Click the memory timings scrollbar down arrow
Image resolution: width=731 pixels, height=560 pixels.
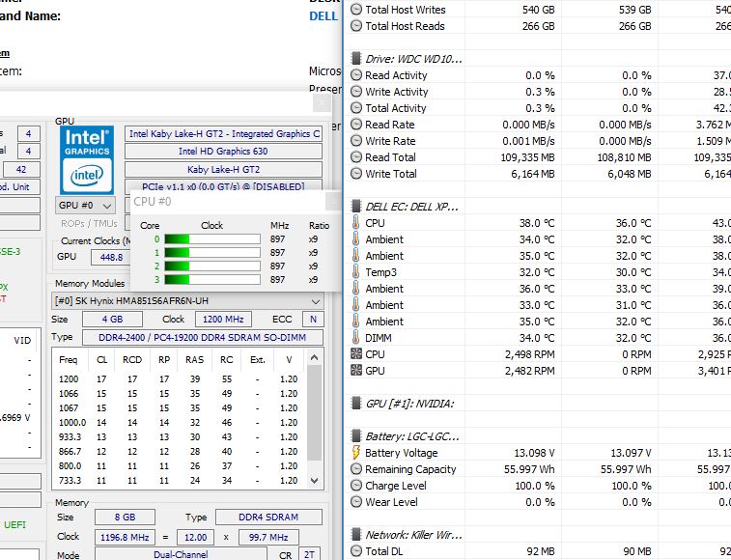(x=314, y=480)
